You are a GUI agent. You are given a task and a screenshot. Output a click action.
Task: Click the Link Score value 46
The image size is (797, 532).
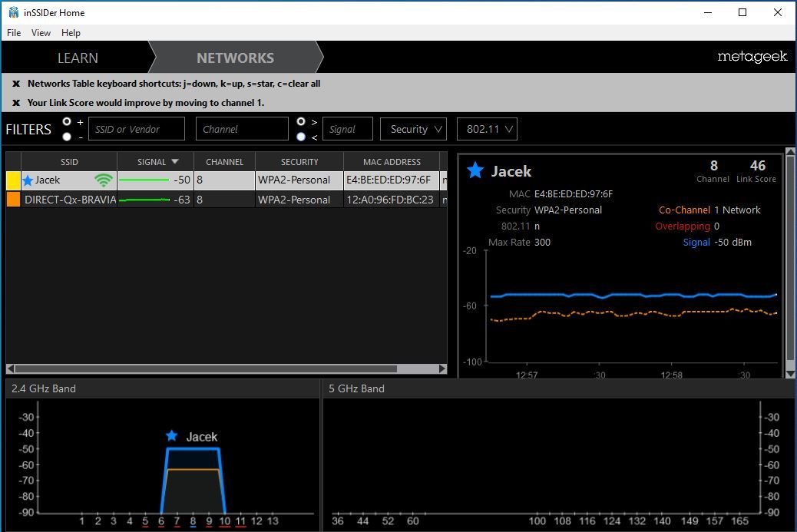pos(757,166)
